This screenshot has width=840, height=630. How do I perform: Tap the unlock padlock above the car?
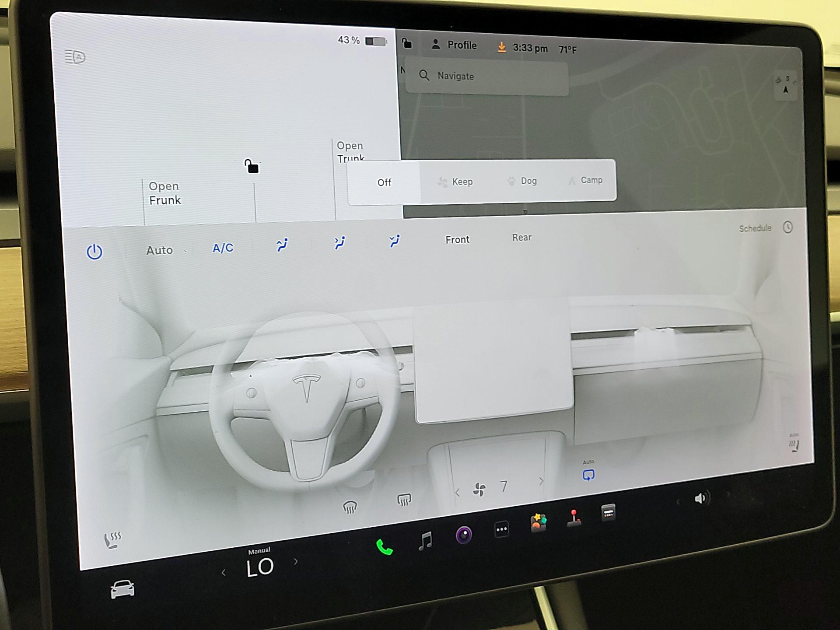click(252, 166)
